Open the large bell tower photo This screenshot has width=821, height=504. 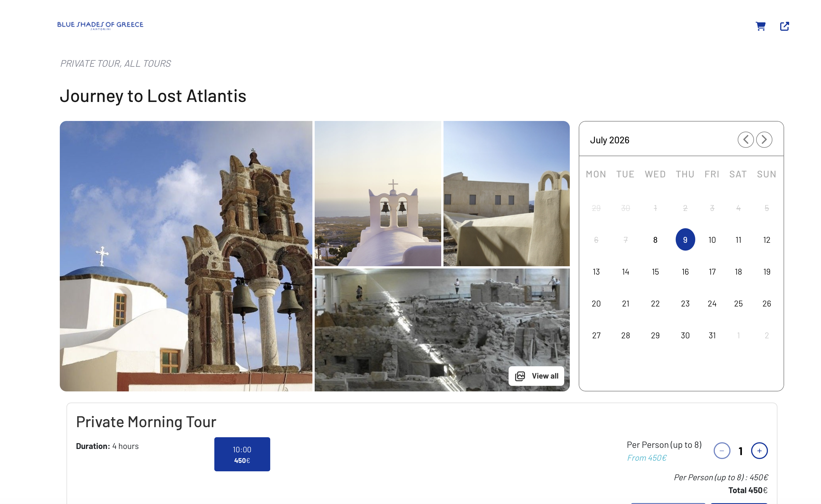click(x=186, y=256)
